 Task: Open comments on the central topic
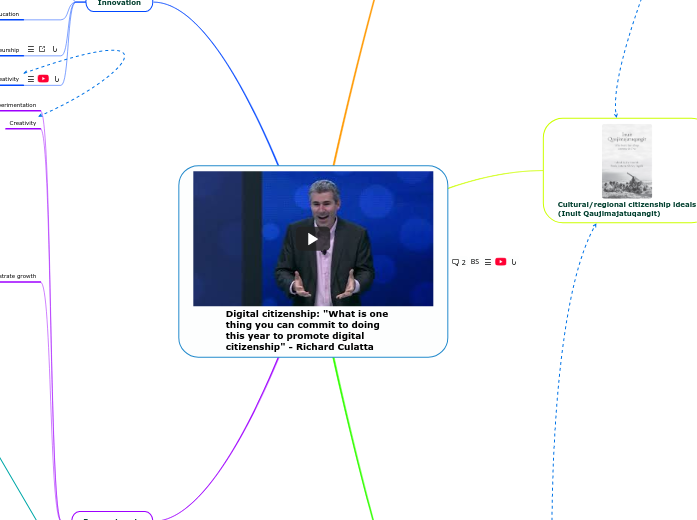click(459, 262)
